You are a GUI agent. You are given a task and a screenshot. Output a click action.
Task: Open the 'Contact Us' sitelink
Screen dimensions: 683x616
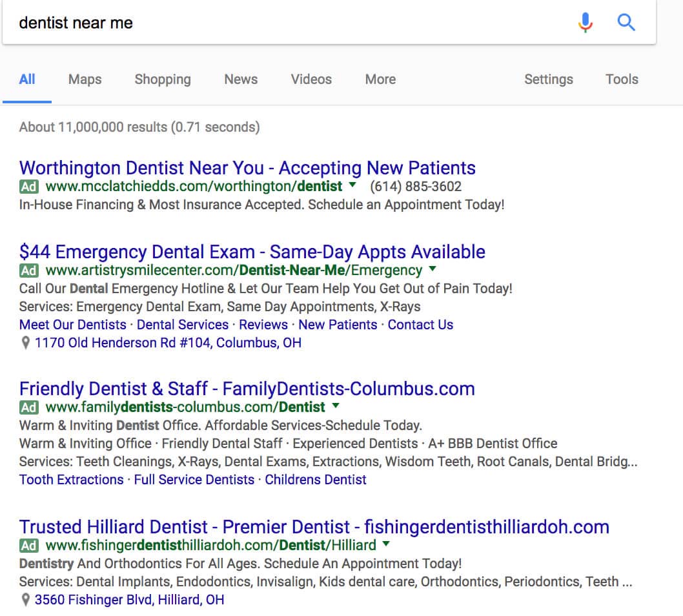click(x=420, y=325)
